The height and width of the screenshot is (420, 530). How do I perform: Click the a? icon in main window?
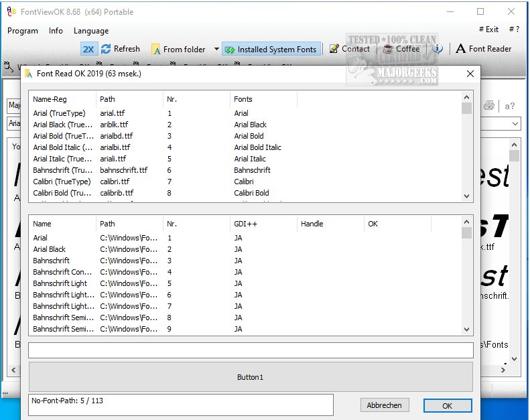point(510,106)
